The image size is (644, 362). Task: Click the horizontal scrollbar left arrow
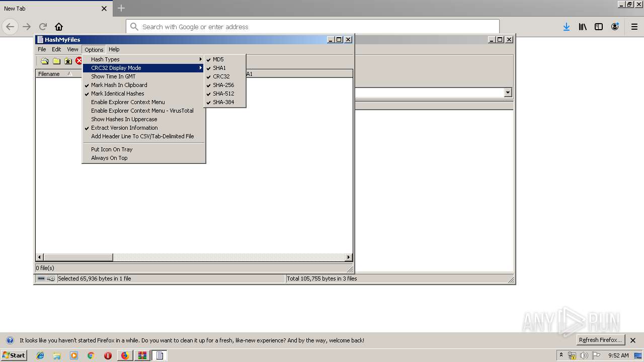point(40,257)
